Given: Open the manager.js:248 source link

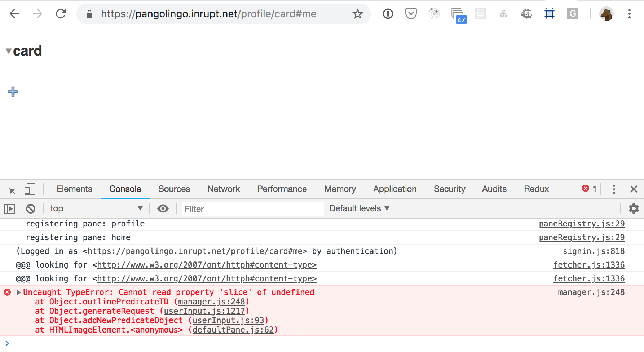Looking at the screenshot, I should [x=591, y=292].
